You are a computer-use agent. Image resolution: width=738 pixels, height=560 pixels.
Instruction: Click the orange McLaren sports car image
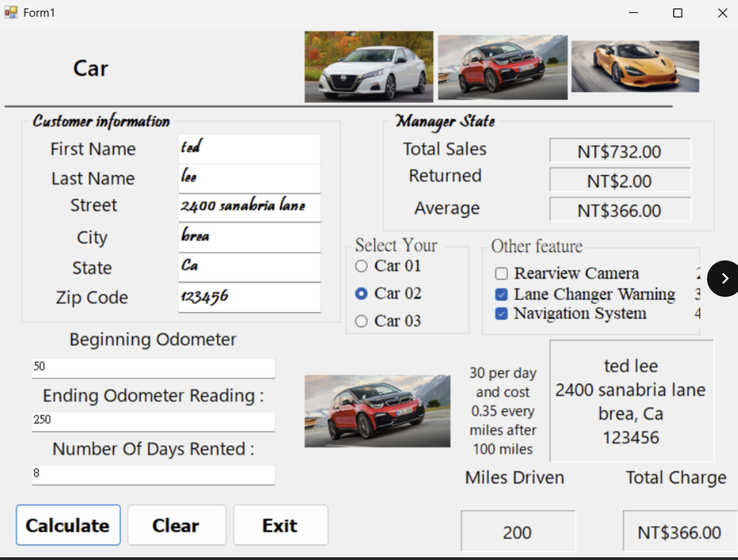click(635, 66)
